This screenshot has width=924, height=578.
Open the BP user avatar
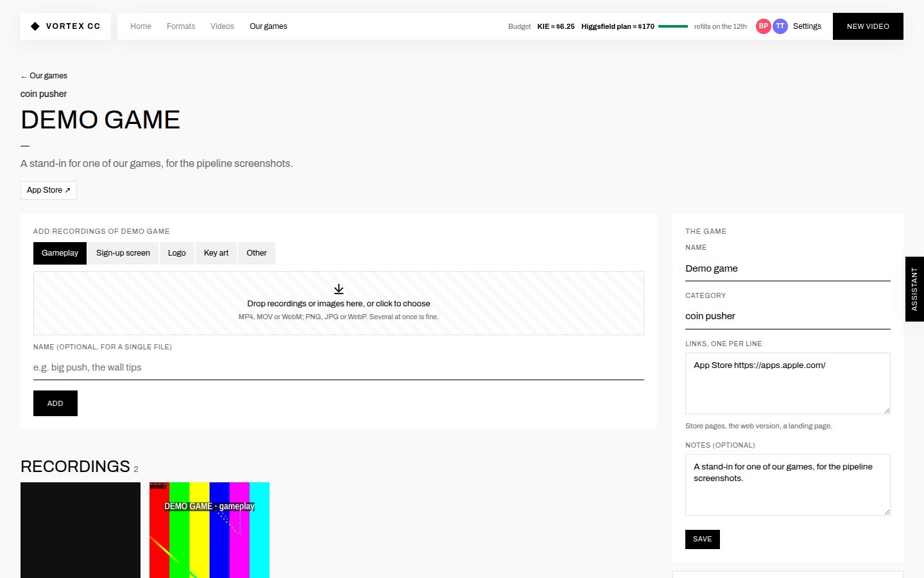tap(764, 26)
